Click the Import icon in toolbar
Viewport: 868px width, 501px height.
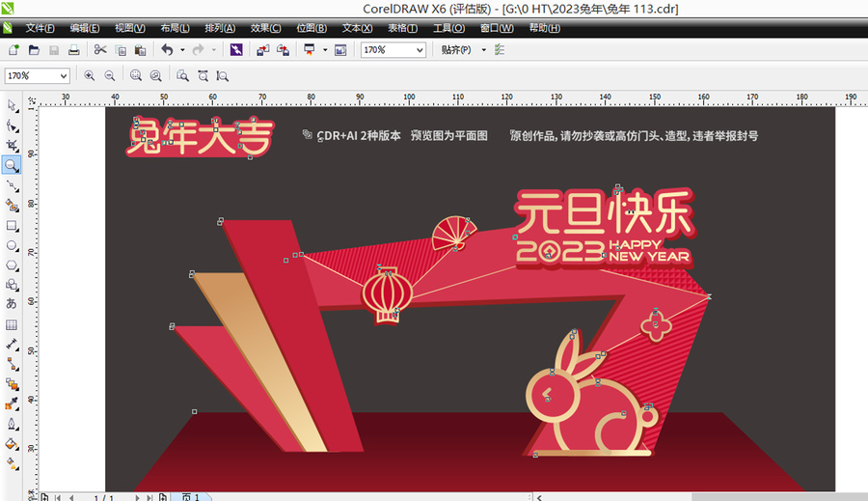(x=262, y=50)
